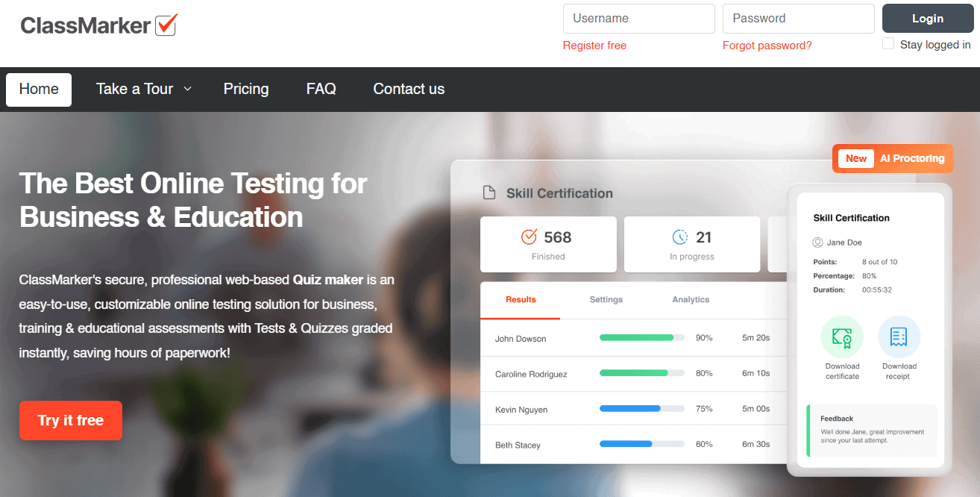Click the Finished checkmark icon beside 568
980x497 pixels.
[x=529, y=237]
